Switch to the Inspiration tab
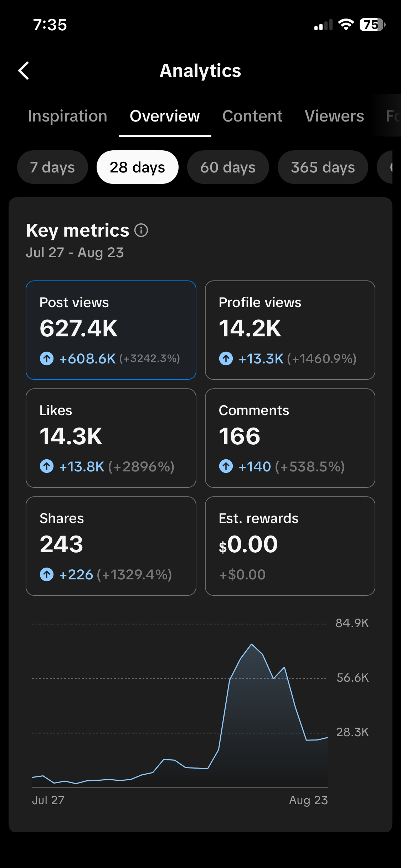Viewport: 401px width, 868px height. (x=68, y=116)
